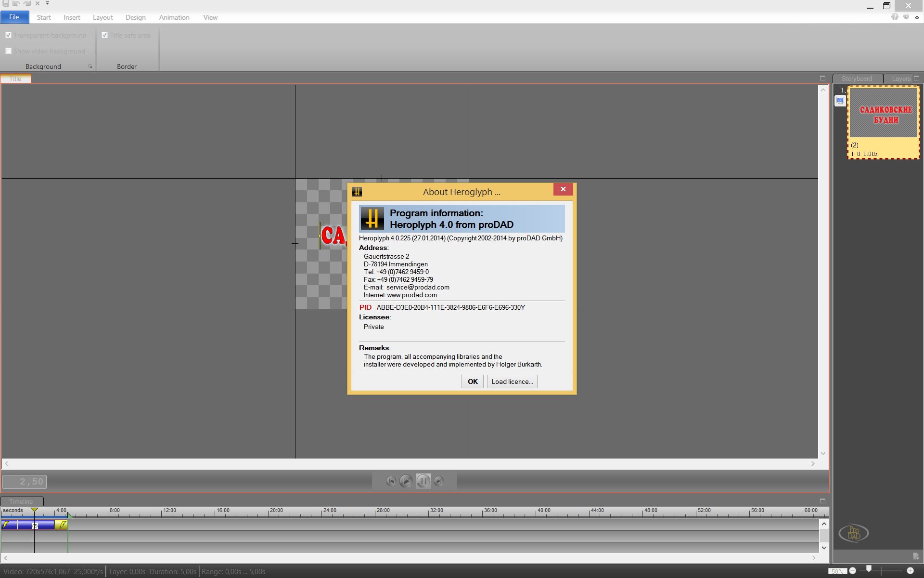924x578 pixels.
Task: Click OK in the About dialog
Action: tap(473, 381)
